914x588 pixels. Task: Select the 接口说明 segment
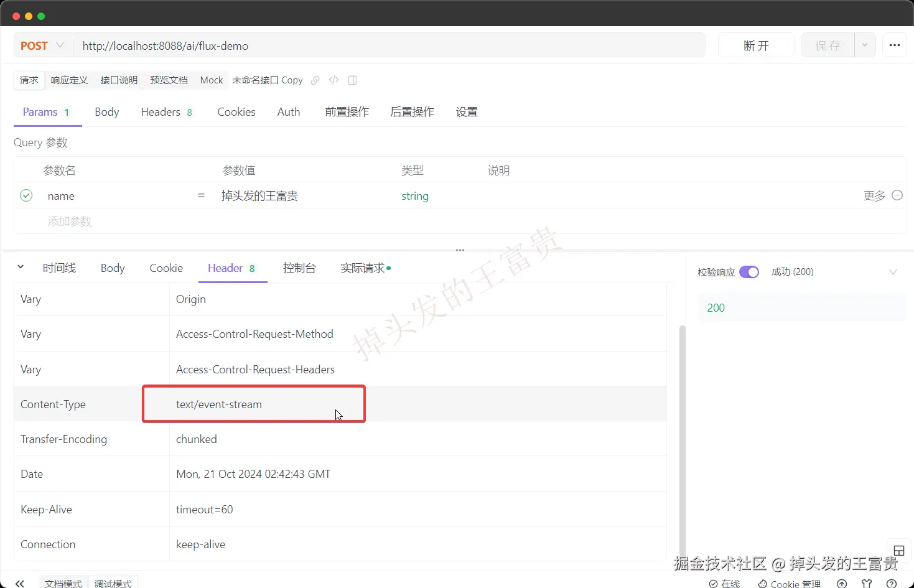pyautogui.click(x=119, y=80)
